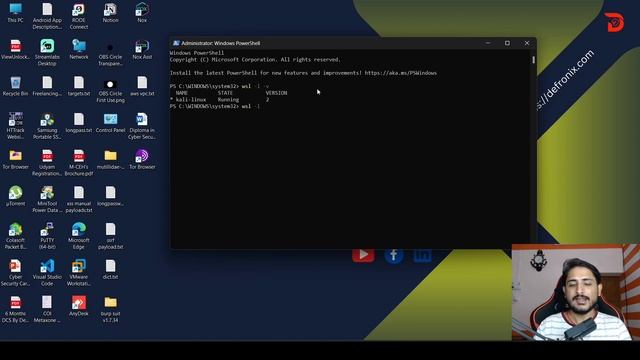The image size is (640, 360).
Task: Open the Recycle Bin
Action: pos(16,86)
